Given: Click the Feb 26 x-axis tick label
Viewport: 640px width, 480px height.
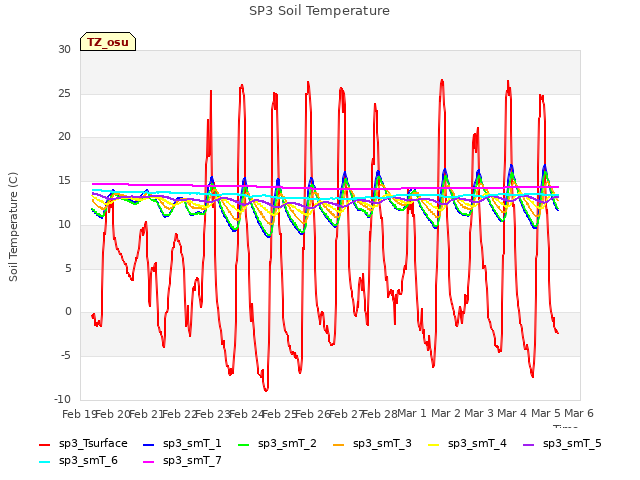Looking at the screenshot, I should click(313, 414).
